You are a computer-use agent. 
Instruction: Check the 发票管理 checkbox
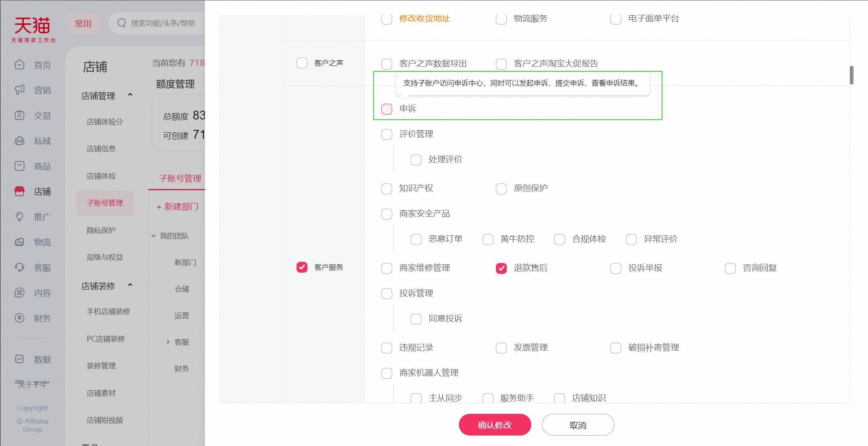coord(501,348)
